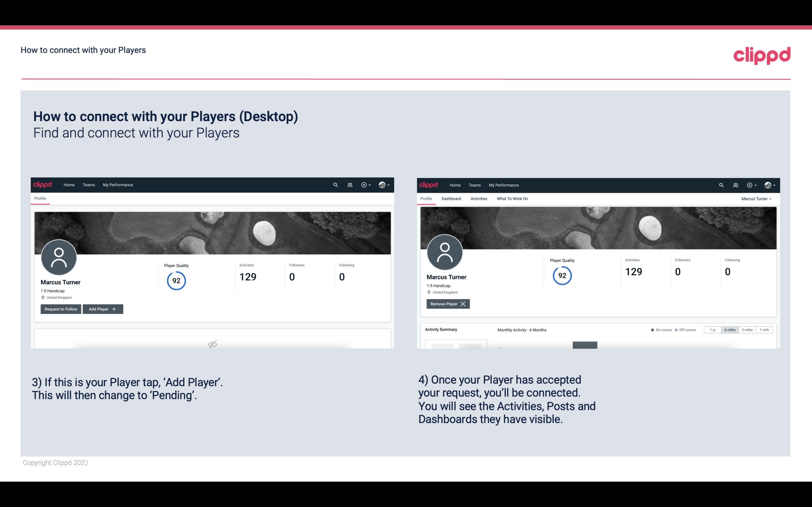Click the search icon in left navbar
The width and height of the screenshot is (812, 507).
point(335,184)
